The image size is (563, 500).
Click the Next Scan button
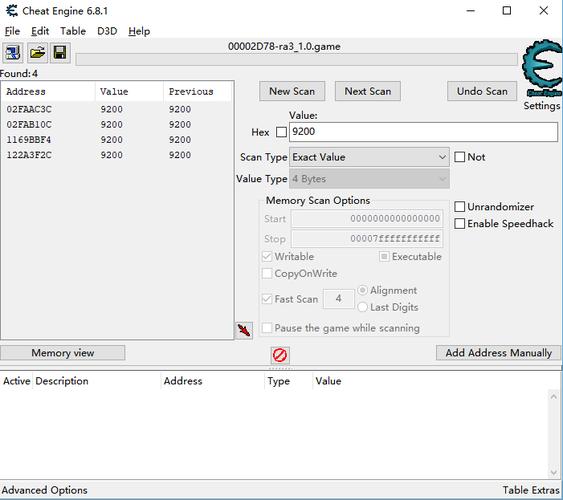[x=368, y=91]
